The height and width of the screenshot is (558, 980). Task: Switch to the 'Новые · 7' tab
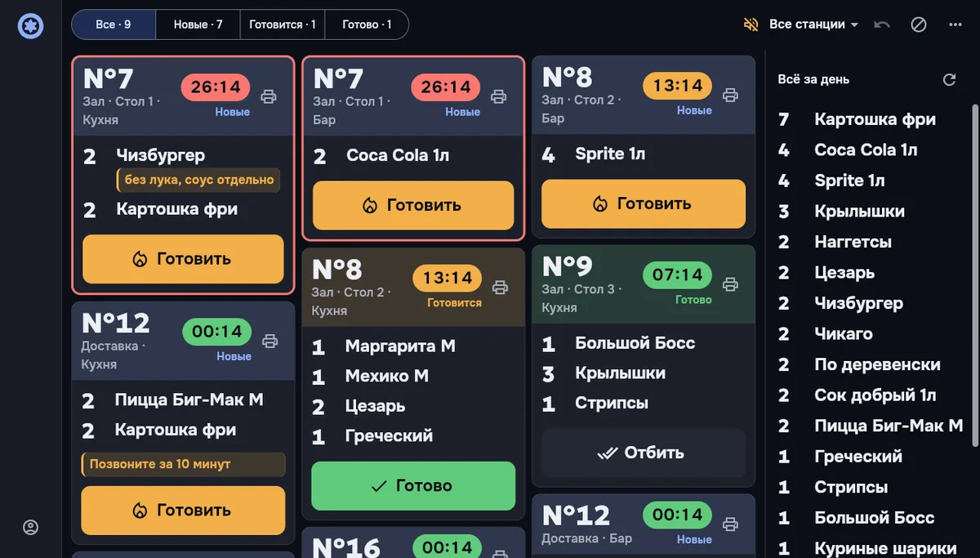[x=198, y=25]
